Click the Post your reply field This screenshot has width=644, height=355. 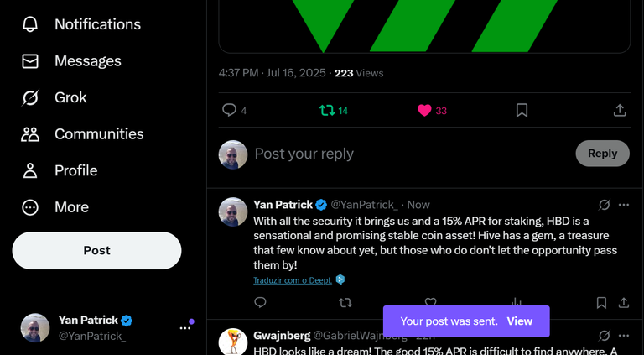click(x=411, y=154)
